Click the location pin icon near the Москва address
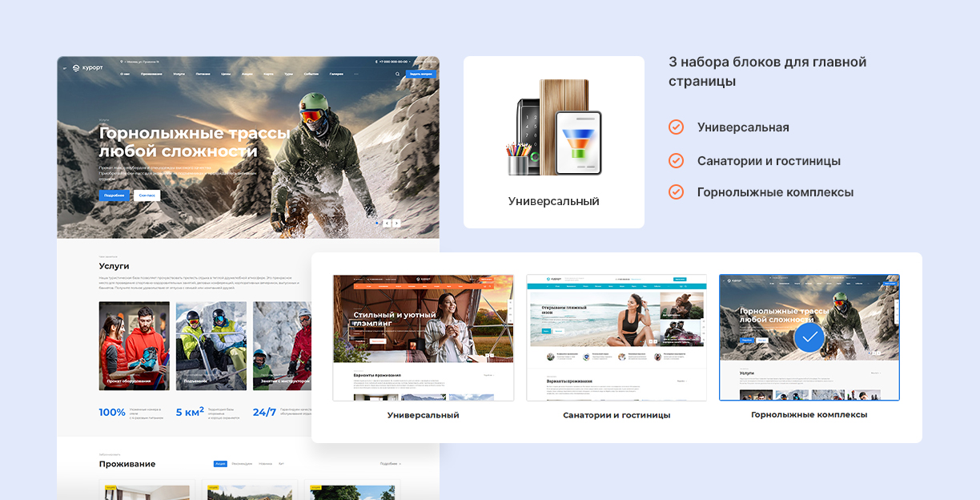Viewport: 980px width, 500px height. click(122, 60)
